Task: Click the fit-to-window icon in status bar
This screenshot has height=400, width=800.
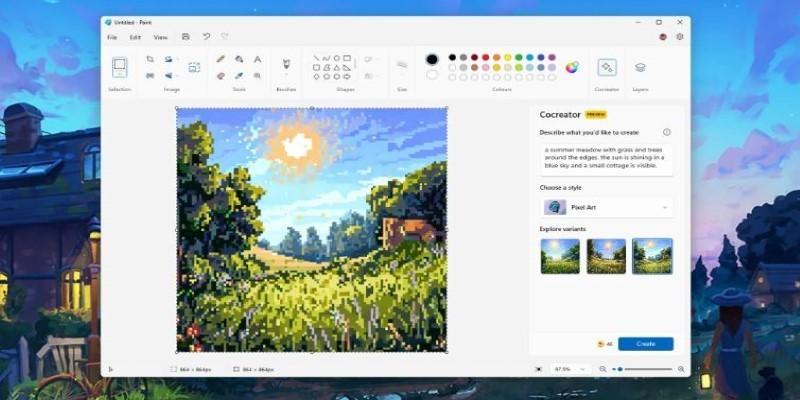Action: pyautogui.click(x=538, y=369)
